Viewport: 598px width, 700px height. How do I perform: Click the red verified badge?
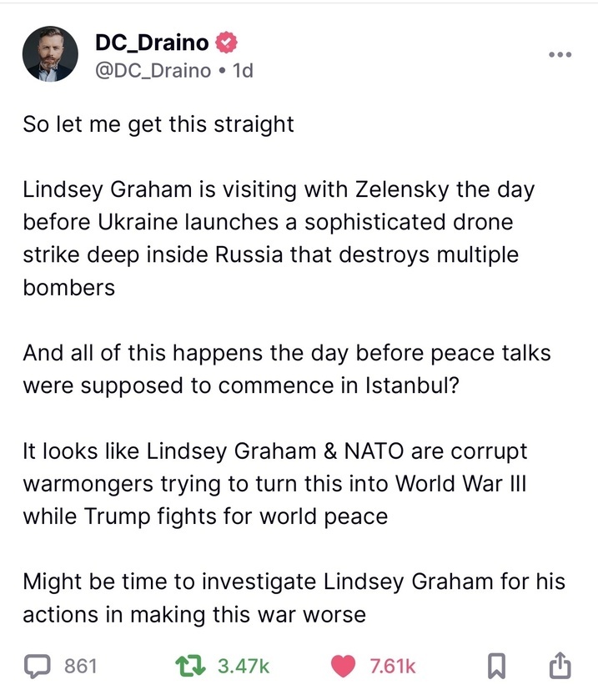pyautogui.click(x=226, y=43)
